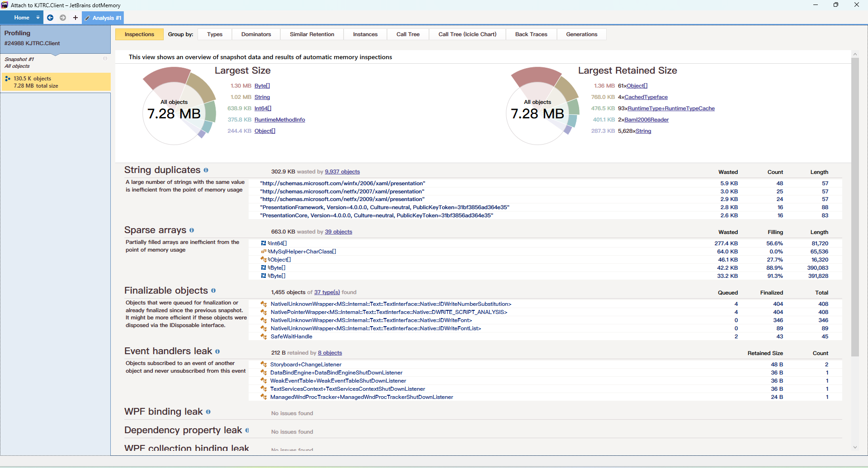
Task: Select the Inspections view
Action: coord(139,34)
